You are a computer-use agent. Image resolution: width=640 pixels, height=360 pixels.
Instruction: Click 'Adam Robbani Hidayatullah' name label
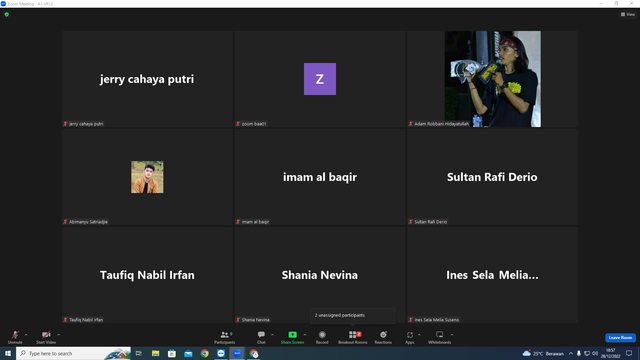coord(441,124)
